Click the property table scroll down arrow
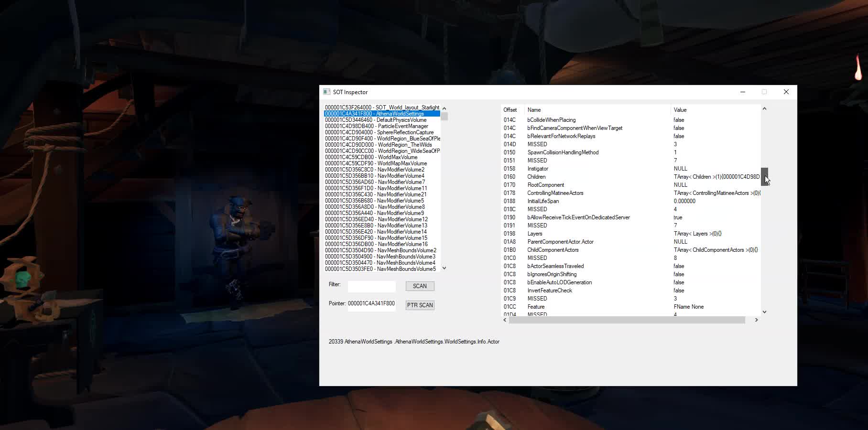 (x=764, y=312)
